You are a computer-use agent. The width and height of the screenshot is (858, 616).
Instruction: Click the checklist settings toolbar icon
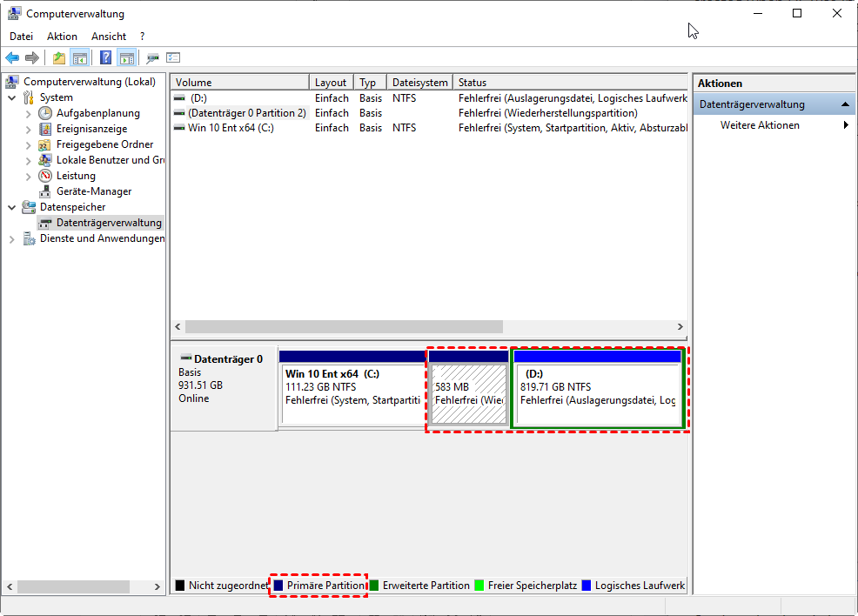tap(173, 58)
